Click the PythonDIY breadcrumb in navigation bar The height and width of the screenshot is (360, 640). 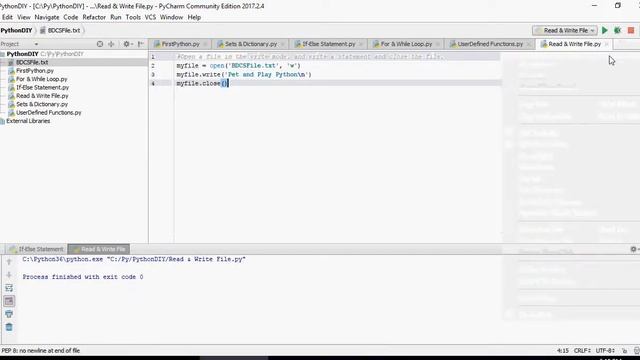pyautogui.click(x=16, y=31)
